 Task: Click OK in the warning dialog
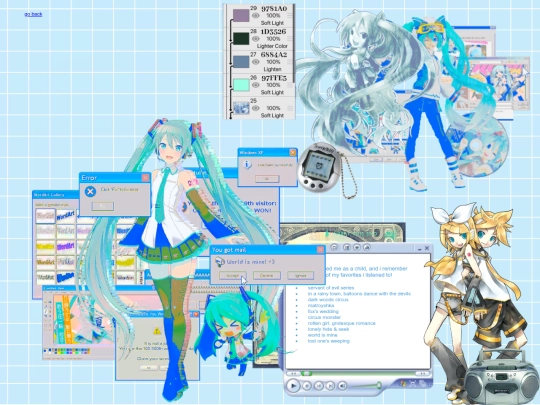(148, 368)
